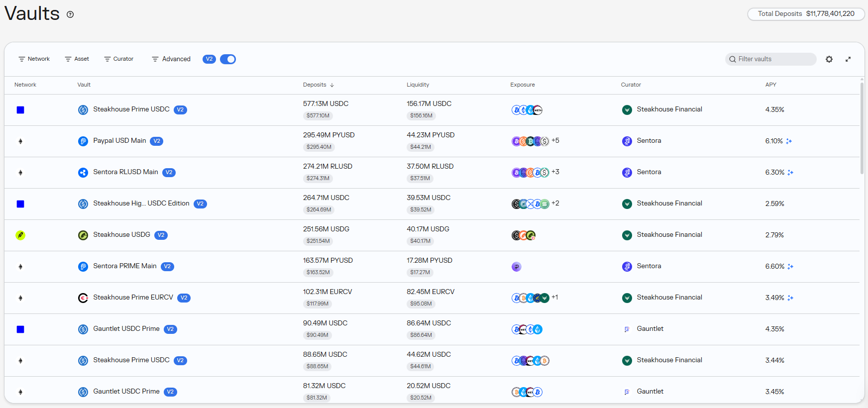Click the +2 exposure count in the Steakhouse Hig... USDC Edition row
This screenshot has height=408, width=868.
555,204
